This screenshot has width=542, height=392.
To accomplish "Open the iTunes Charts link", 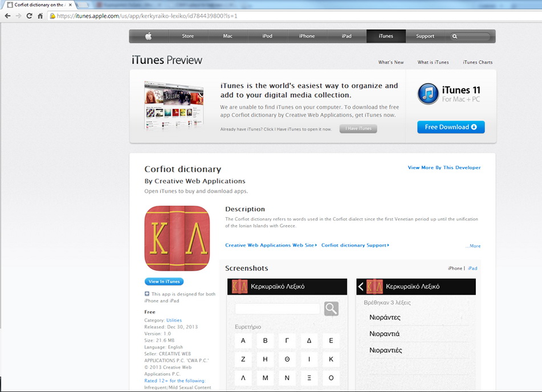I will [x=478, y=62].
